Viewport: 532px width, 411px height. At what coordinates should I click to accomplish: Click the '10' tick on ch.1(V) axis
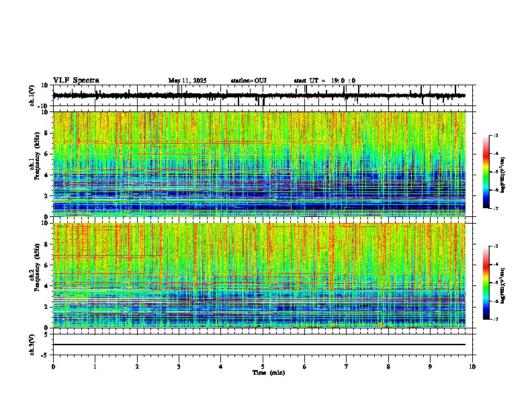click(x=45, y=85)
